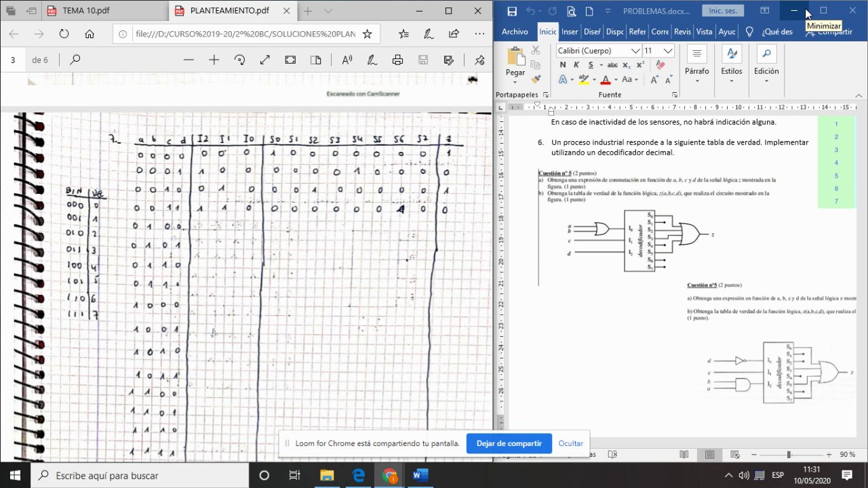Save the Word document
The height and width of the screenshot is (488, 868).
click(512, 11)
